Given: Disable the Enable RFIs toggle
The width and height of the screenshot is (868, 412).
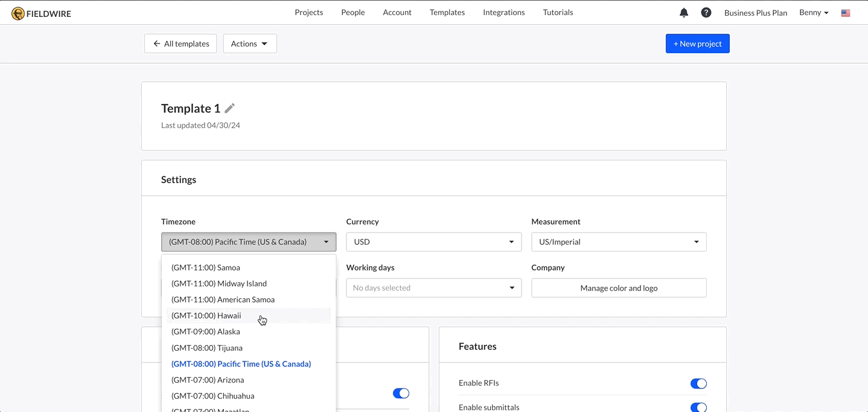Looking at the screenshot, I should click(698, 383).
